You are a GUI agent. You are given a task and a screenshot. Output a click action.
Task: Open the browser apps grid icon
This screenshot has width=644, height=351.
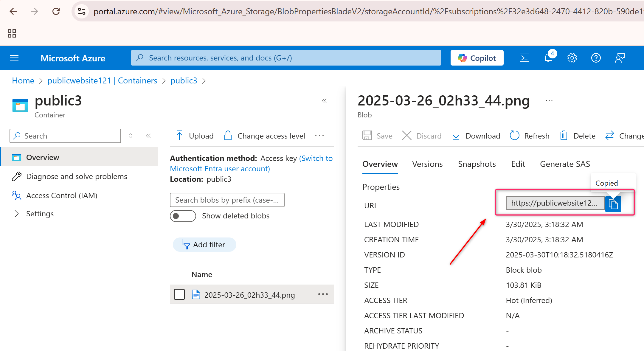(x=12, y=33)
